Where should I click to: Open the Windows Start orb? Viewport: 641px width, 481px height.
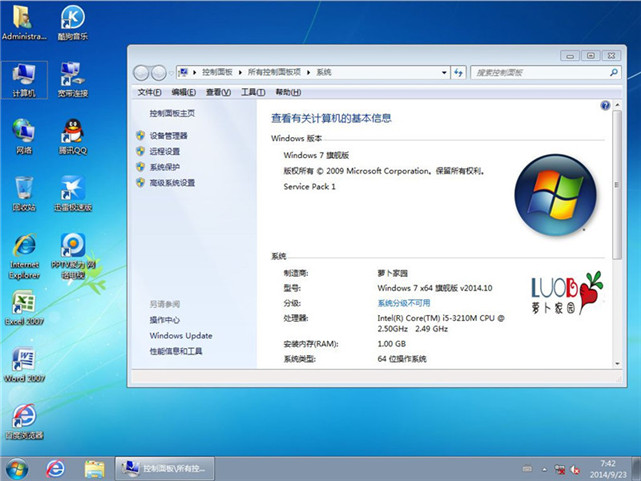click(x=17, y=469)
